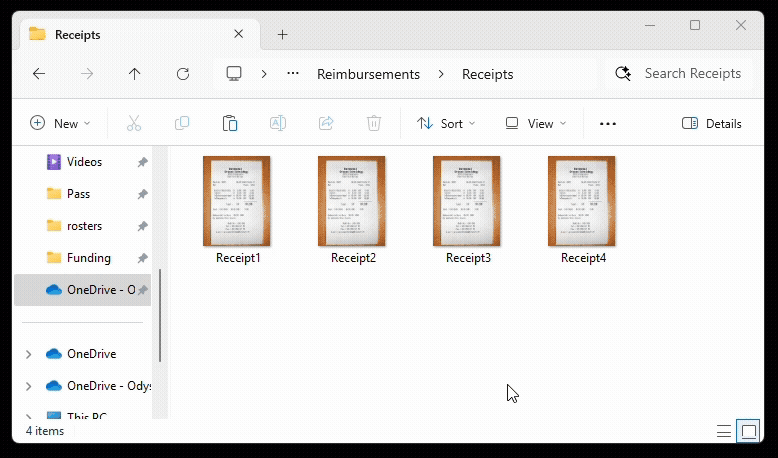Screen dimensions: 778x458
Task: Close the Receipts tab
Action: coord(239,34)
